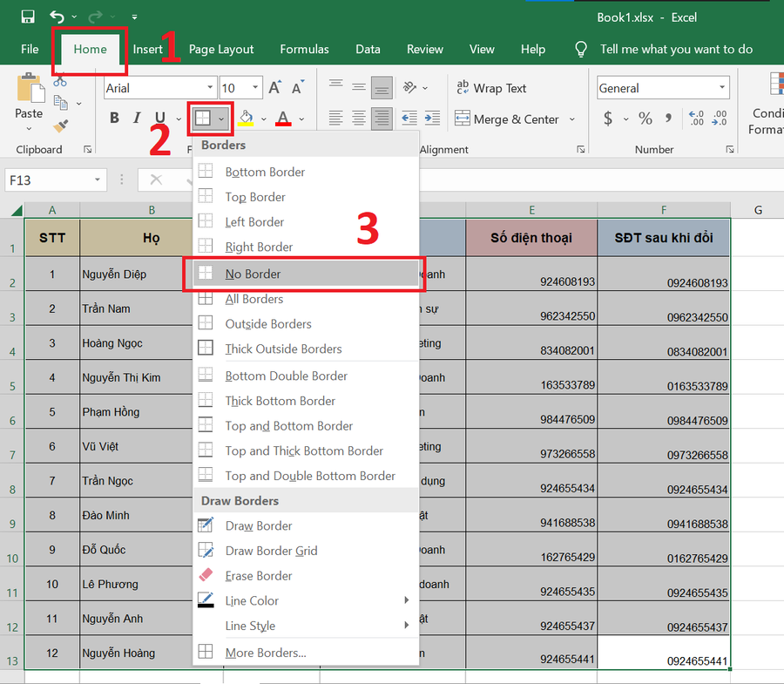Click the Undo arrow icon

coord(57,17)
